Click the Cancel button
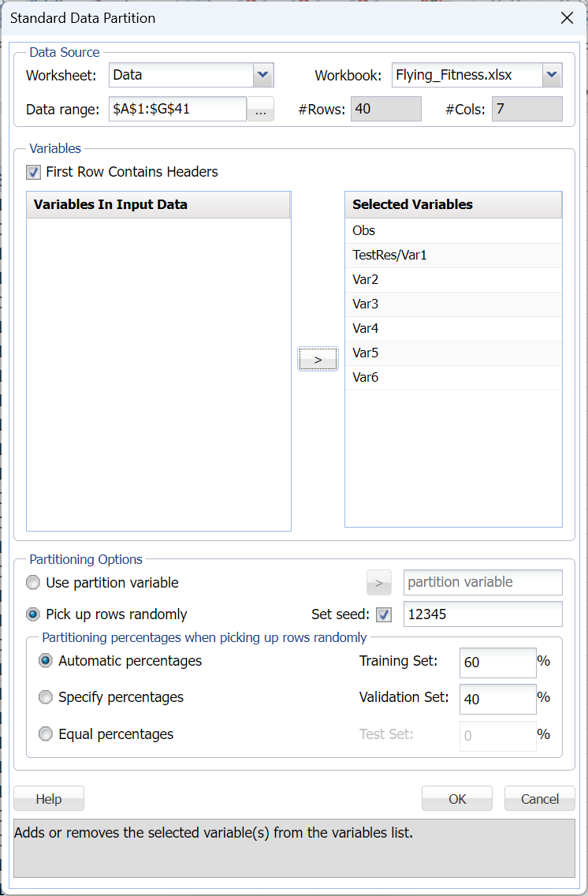The height and width of the screenshot is (896, 588). click(540, 799)
